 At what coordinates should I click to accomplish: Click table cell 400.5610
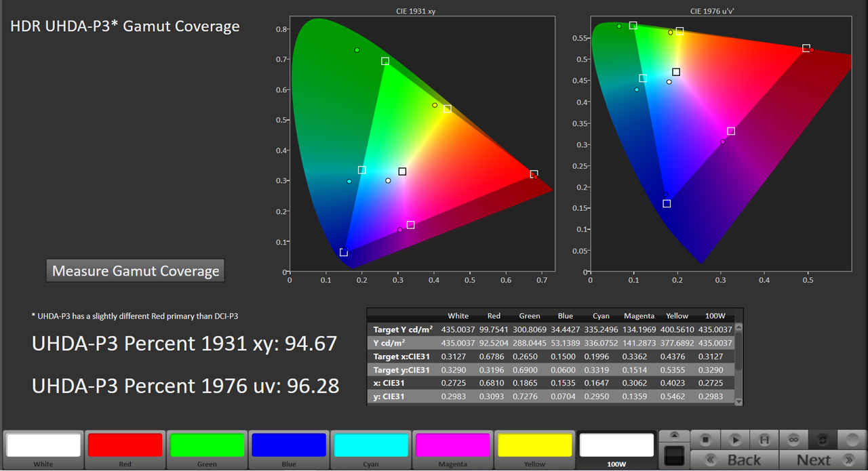click(x=677, y=329)
